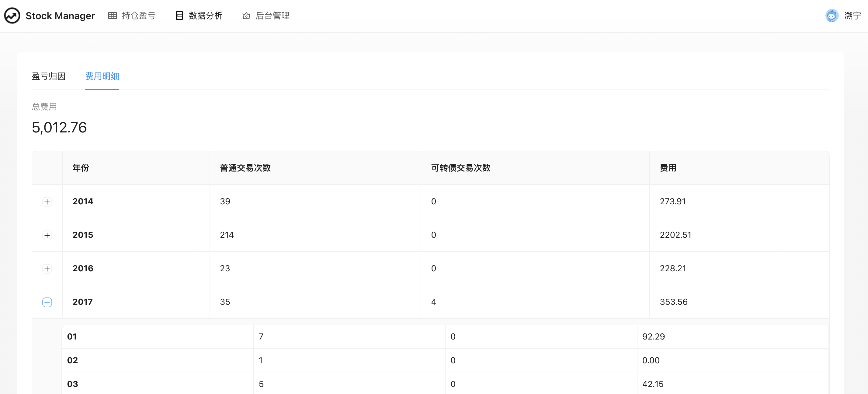This screenshot has height=394, width=868.
Task: Click the document icon beside 数据分析
Action: click(179, 16)
